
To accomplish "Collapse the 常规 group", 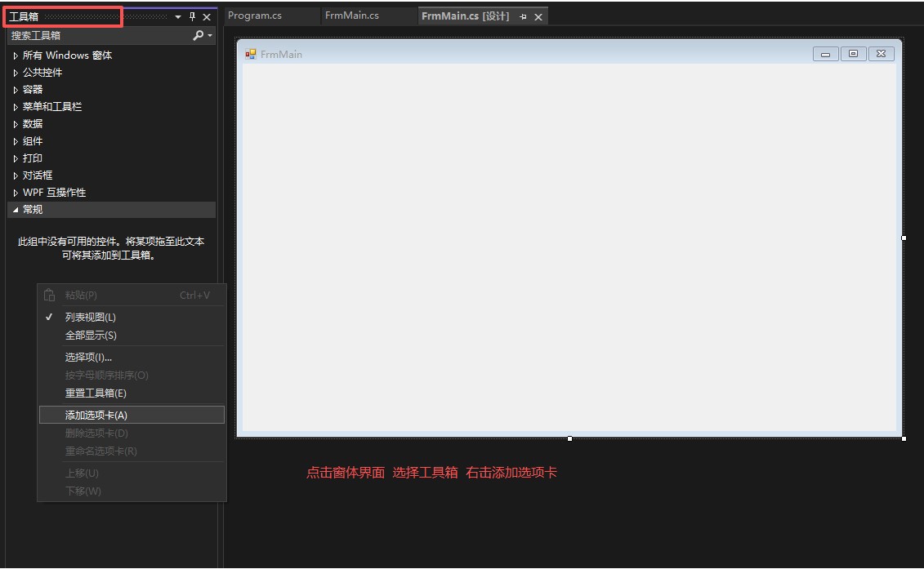I will 16,210.
